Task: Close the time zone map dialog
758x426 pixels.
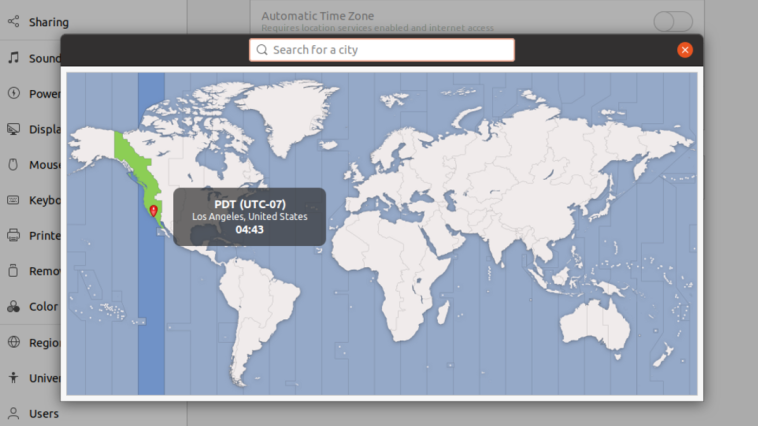Action: point(685,50)
